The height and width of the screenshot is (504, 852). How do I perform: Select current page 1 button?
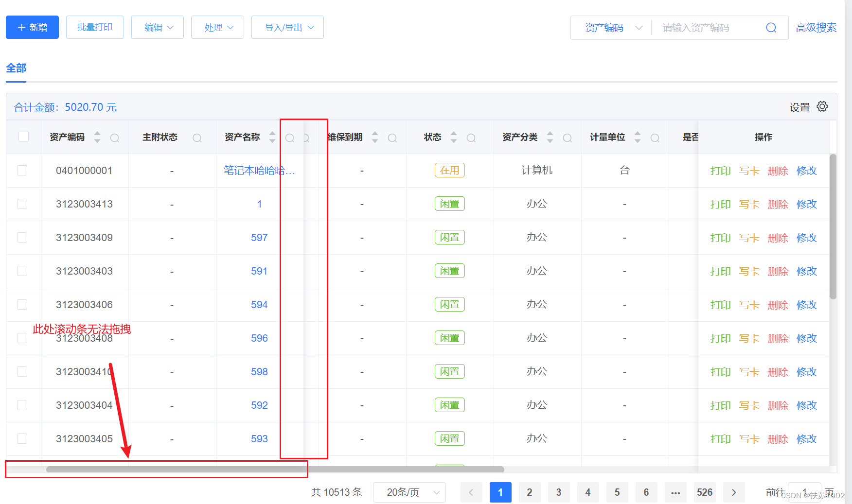tap(500, 492)
